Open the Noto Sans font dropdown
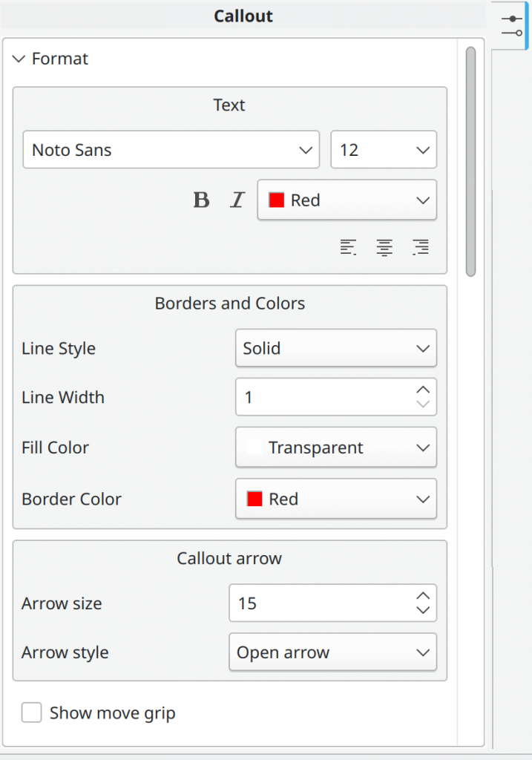Viewport: 532px width, 760px height. tap(171, 149)
